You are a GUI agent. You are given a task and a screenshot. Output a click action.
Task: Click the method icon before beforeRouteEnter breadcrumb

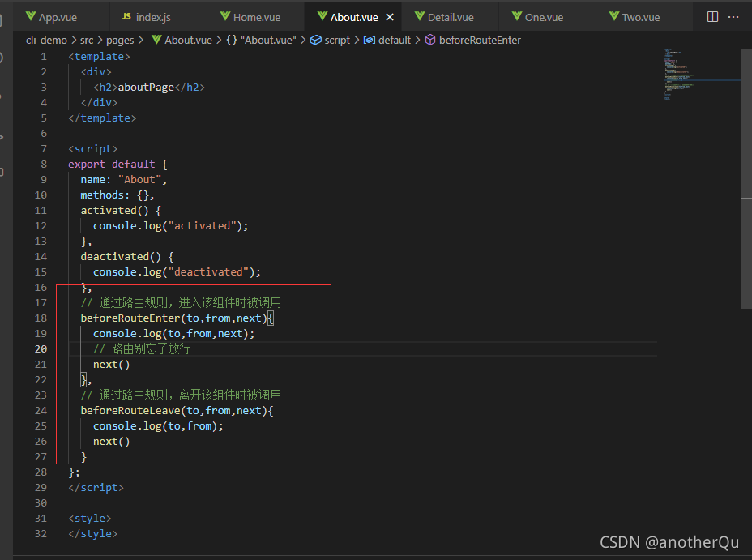point(430,41)
